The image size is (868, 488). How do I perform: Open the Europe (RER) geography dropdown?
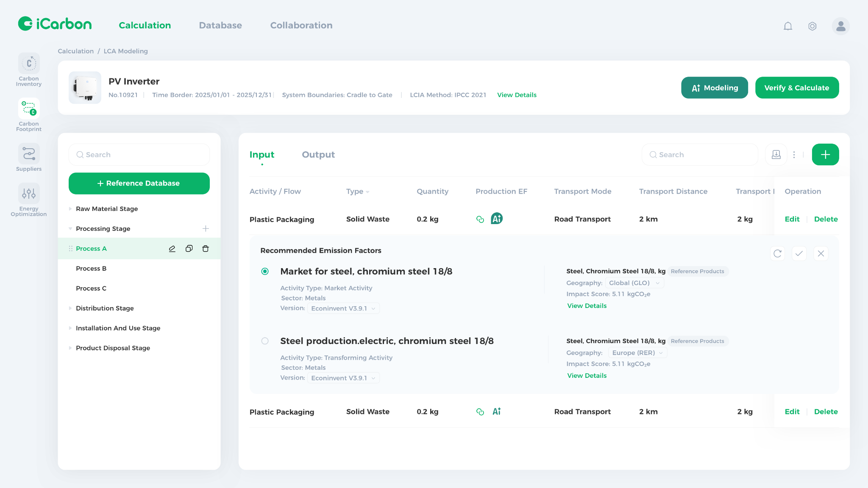(x=637, y=353)
